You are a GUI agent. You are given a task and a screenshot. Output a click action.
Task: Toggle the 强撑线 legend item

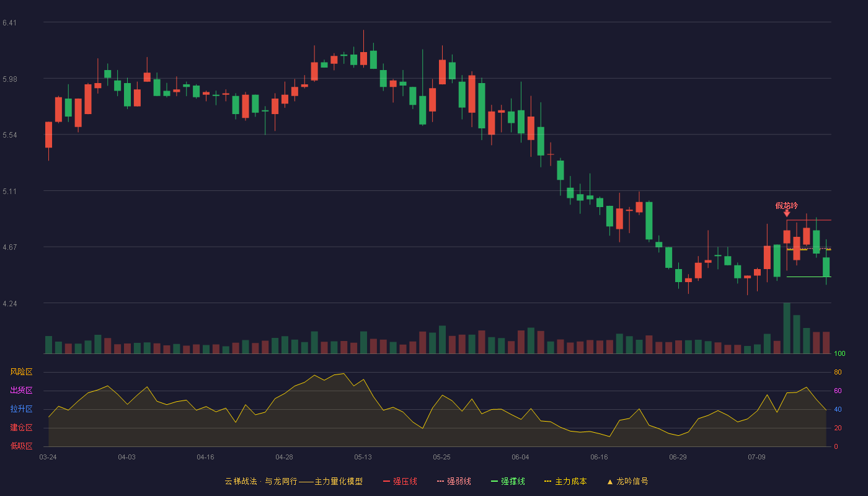508,481
